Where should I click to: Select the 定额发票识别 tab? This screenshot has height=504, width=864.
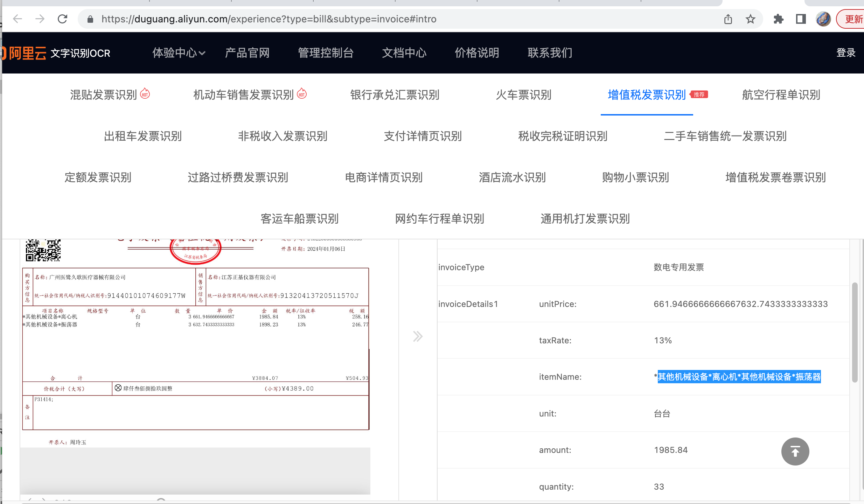[98, 177]
